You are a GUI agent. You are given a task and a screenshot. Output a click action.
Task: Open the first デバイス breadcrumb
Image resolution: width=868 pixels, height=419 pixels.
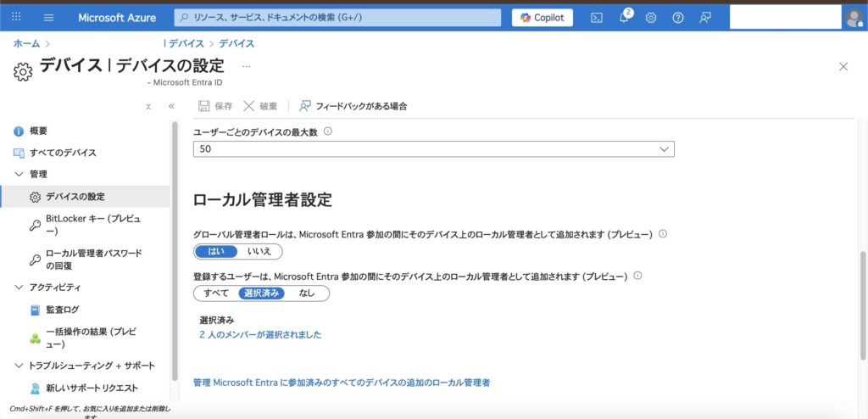pyautogui.click(x=185, y=44)
